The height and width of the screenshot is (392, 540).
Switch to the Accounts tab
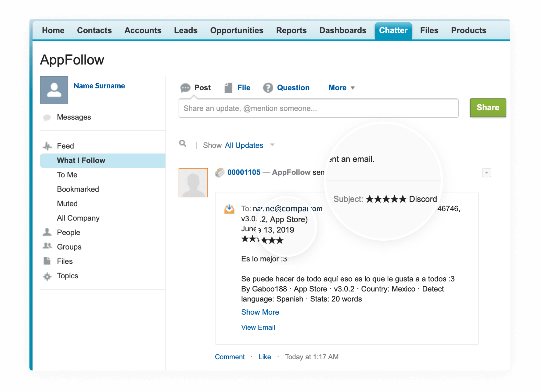pyautogui.click(x=143, y=30)
